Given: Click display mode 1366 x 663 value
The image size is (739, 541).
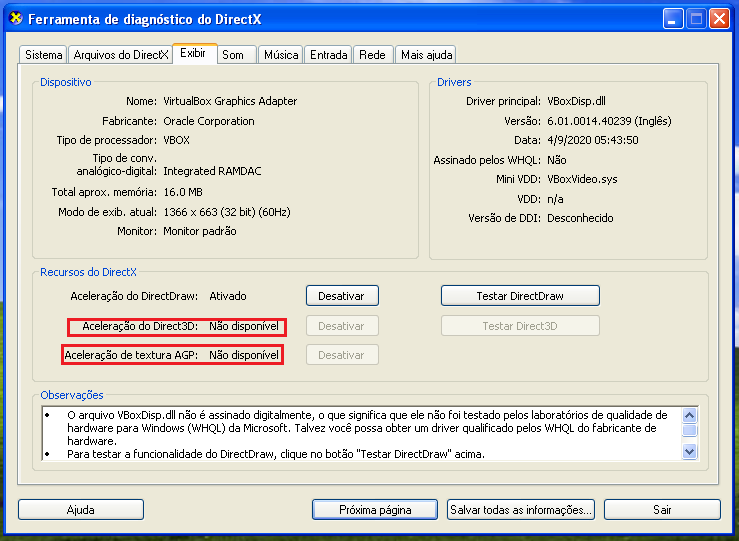Looking at the screenshot, I should coord(227,212).
